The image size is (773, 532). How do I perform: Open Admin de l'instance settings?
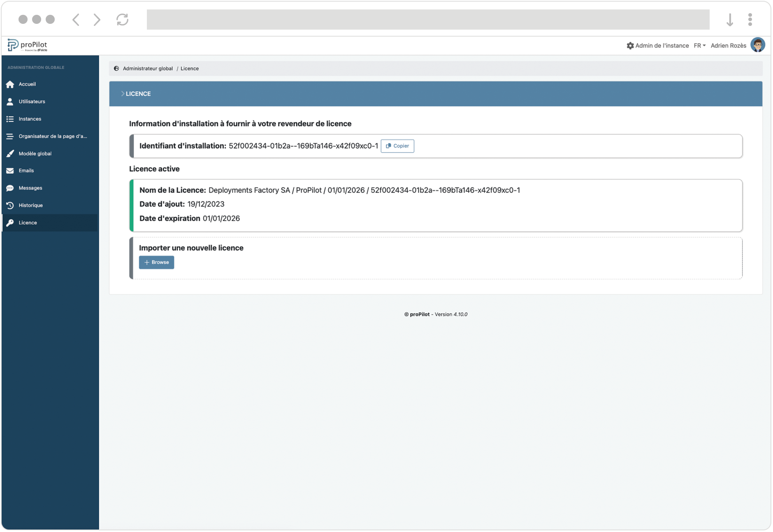pyautogui.click(x=659, y=45)
